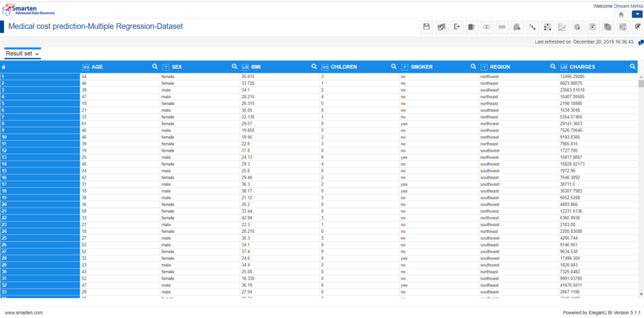Viewport: 644px width, 318px height.
Task: Click the AGE column data type icon
Action: coord(86,67)
